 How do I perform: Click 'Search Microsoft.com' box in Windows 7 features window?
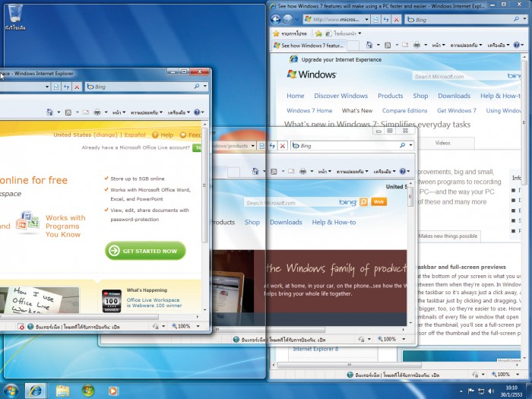(x=458, y=76)
